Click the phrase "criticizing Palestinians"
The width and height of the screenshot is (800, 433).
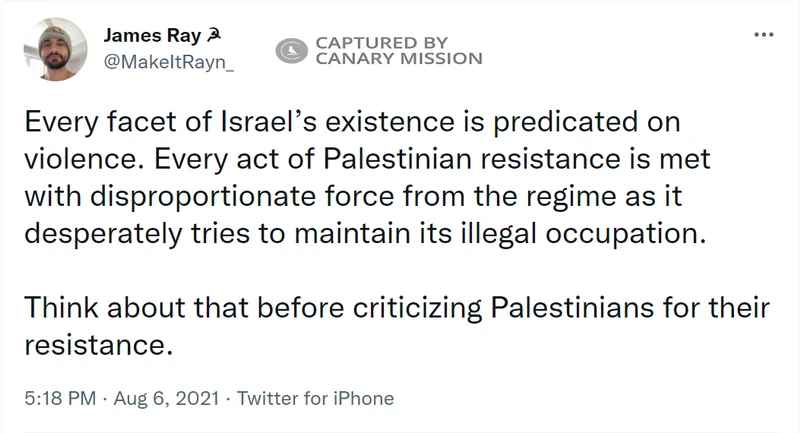pyautogui.click(x=503, y=309)
